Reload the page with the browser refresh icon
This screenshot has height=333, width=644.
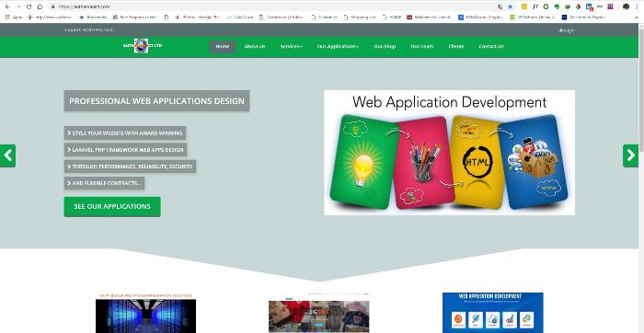pyautogui.click(x=29, y=6)
